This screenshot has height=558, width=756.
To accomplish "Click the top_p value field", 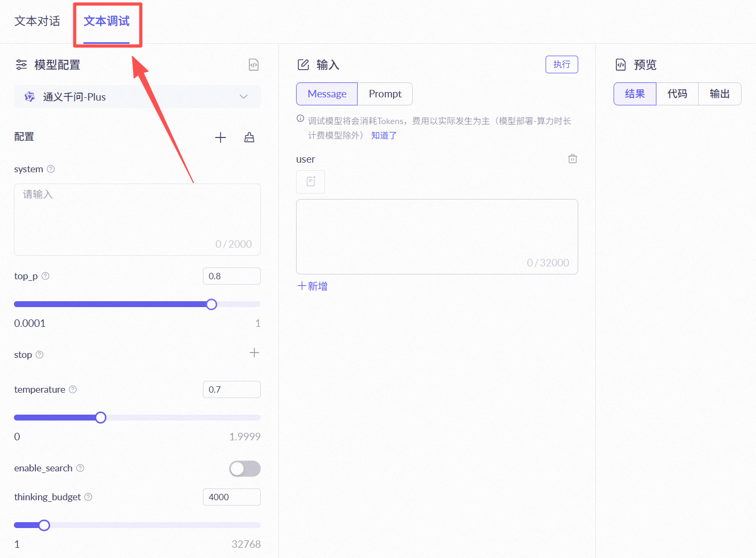I will [232, 276].
